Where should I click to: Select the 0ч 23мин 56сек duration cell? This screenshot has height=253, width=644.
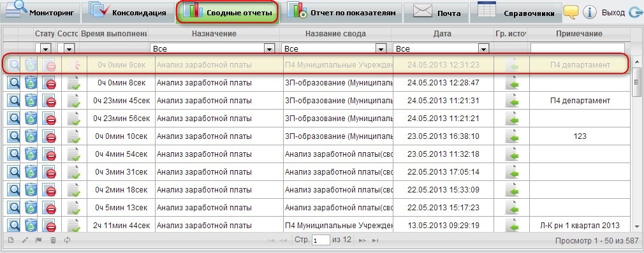click(122, 119)
